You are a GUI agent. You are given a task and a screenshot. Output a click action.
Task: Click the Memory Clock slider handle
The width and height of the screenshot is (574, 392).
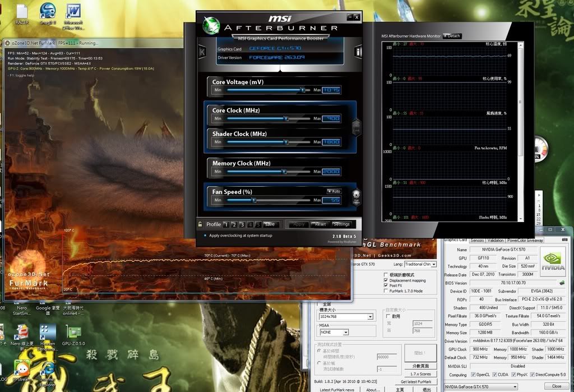[x=284, y=172]
